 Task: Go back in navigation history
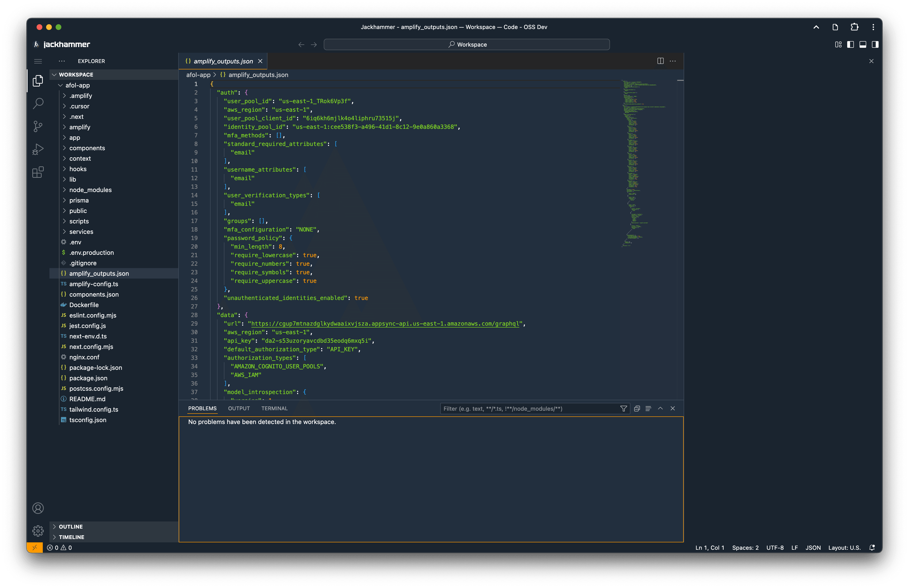301,45
